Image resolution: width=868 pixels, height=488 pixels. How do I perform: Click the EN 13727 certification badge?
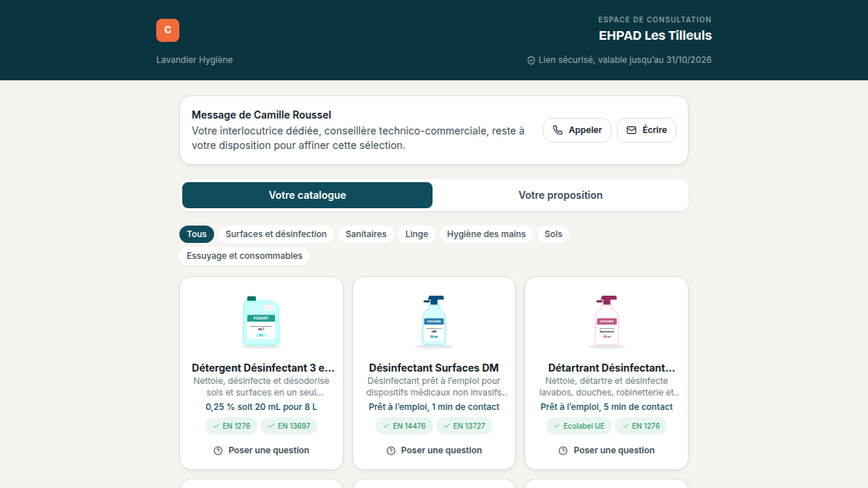[464, 426]
